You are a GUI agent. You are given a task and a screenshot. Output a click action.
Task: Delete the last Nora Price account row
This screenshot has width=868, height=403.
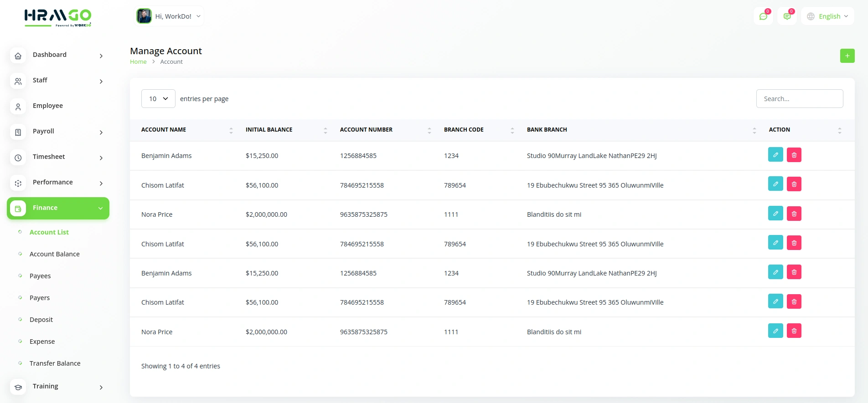click(794, 331)
